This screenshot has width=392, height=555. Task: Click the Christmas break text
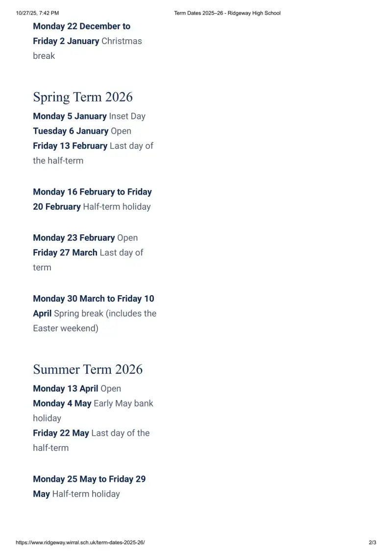point(87,48)
